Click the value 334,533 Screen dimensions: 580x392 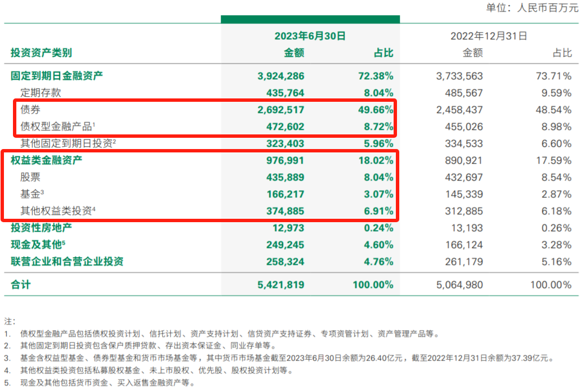pos(464,144)
